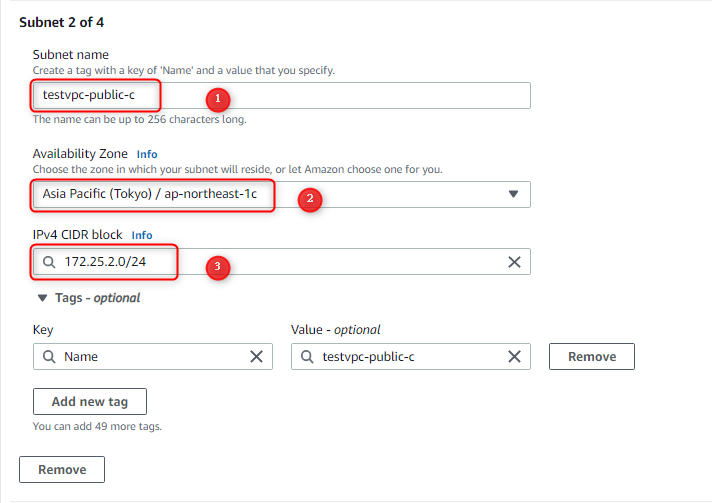Screen dimensions: 721x503
Task: Click red annotation marker number 2
Action: pos(310,199)
